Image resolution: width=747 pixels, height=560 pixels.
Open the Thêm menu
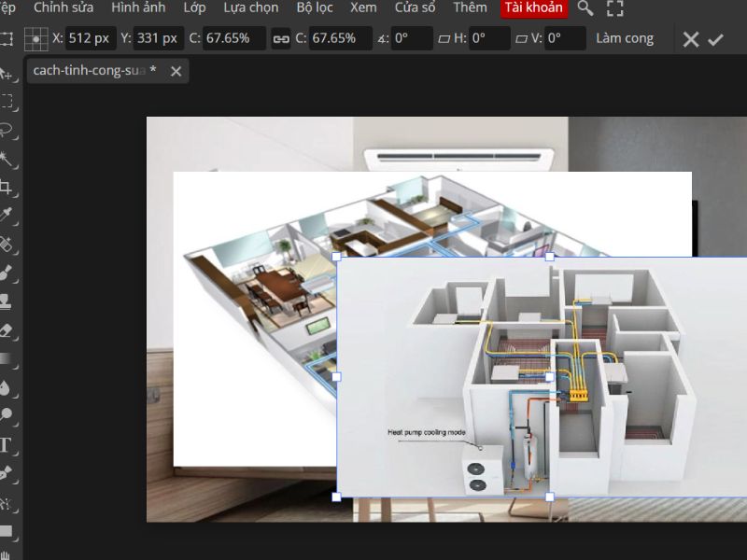click(470, 7)
